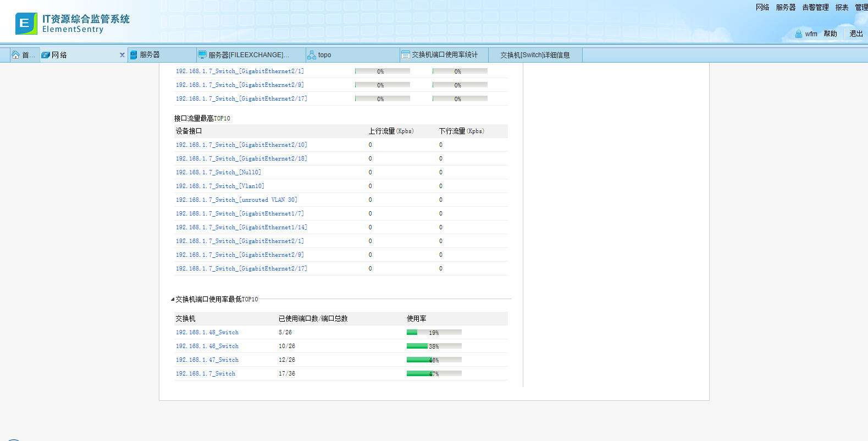Click the 10/26 port count cell

pos(287,346)
